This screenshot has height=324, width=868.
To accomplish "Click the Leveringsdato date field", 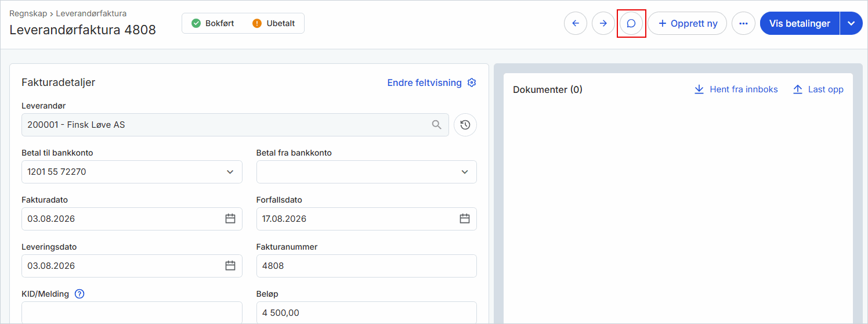I will point(132,266).
